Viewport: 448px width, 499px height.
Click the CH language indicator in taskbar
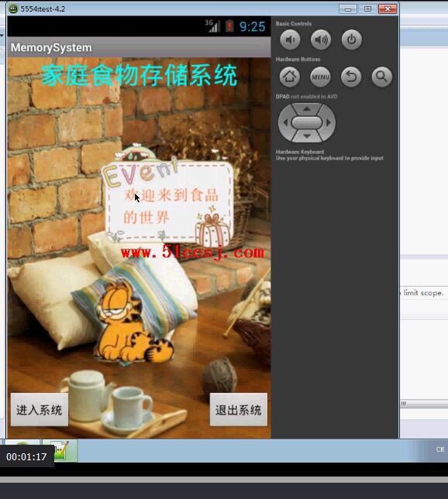[440, 449]
